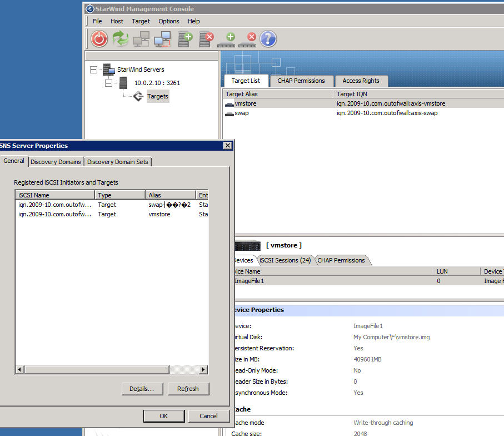The width and height of the screenshot is (504, 436).
Task: Open the Host menu
Action: coord(117,21)
